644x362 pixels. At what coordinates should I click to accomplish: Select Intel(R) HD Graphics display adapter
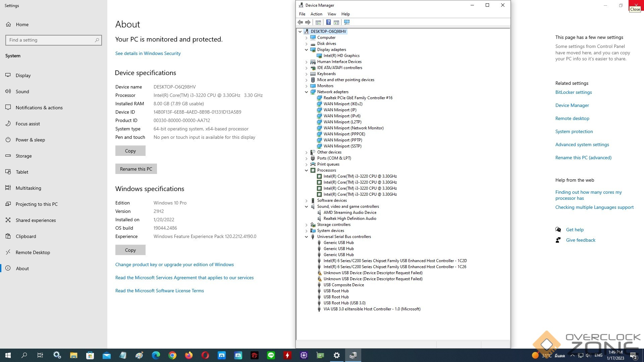point(341,56)
